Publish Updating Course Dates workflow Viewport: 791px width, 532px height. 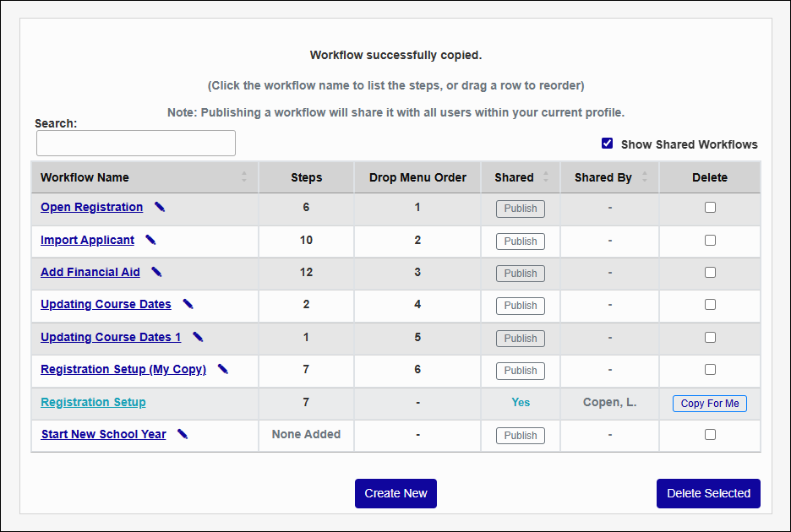point(521,306)
